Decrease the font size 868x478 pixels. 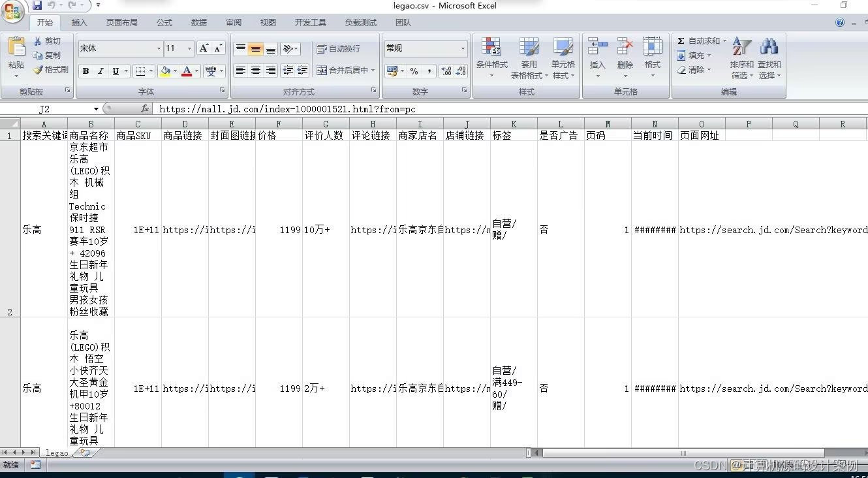[x=218, y=48]
